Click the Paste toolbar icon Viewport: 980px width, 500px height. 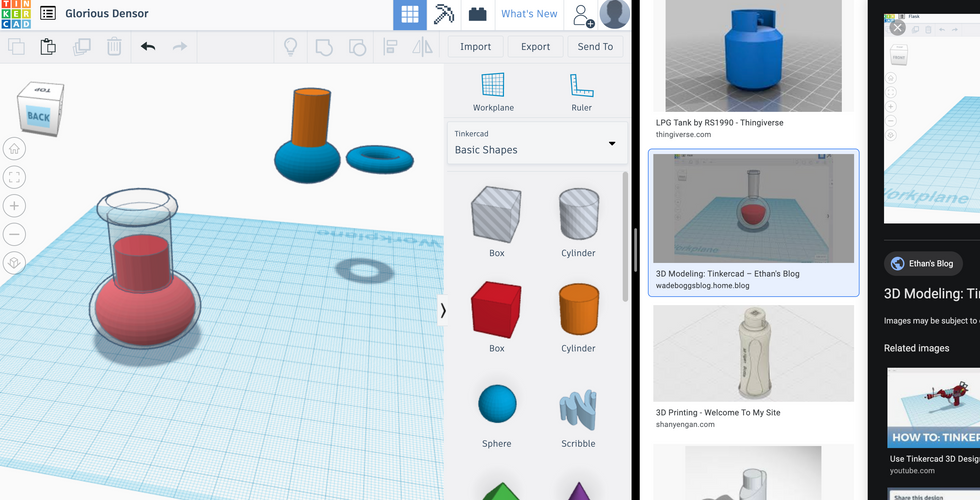click(x=48, y=47)
